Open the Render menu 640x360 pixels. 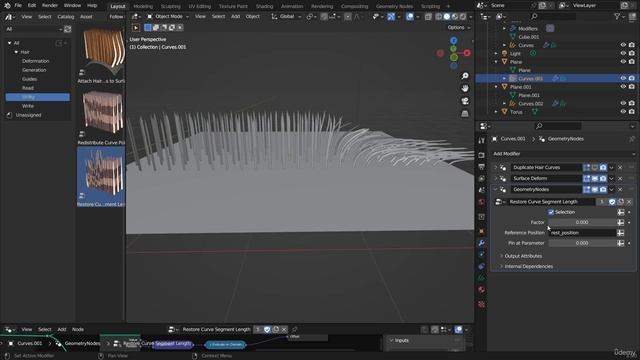tap(50, 6)
